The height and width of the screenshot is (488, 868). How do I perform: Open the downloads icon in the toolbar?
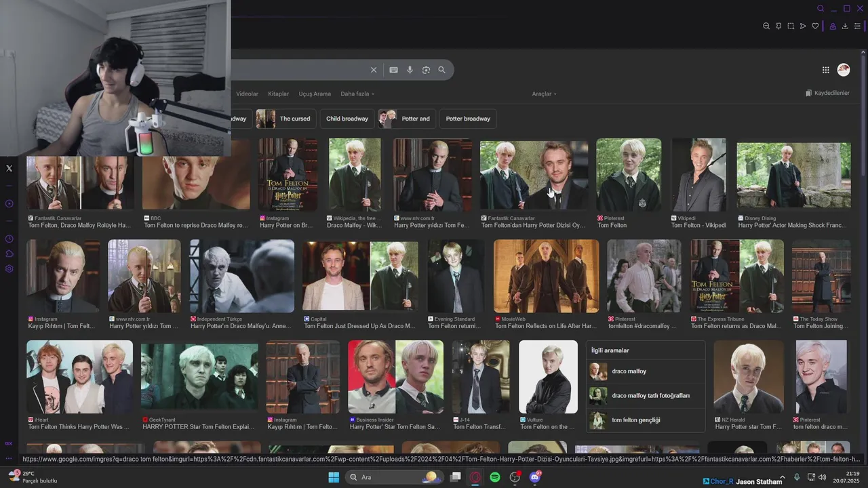coord(845,26)
